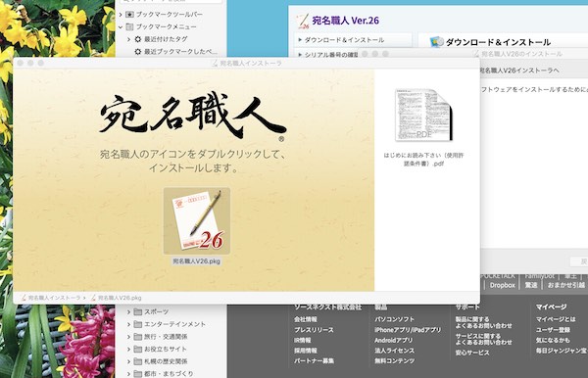Click the star folder icon of ブックマークツールバー
Image resolution: width=588 pixels, height=378 pixels.
point(129,15)
